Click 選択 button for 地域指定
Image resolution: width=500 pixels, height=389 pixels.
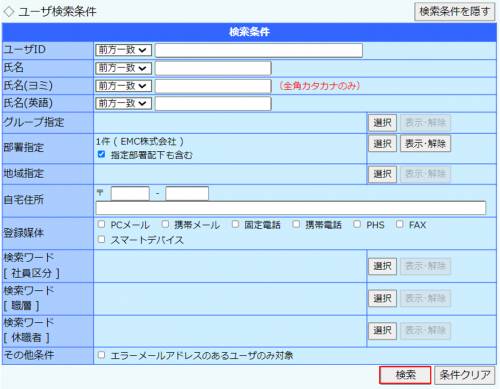tap(382, 174)
